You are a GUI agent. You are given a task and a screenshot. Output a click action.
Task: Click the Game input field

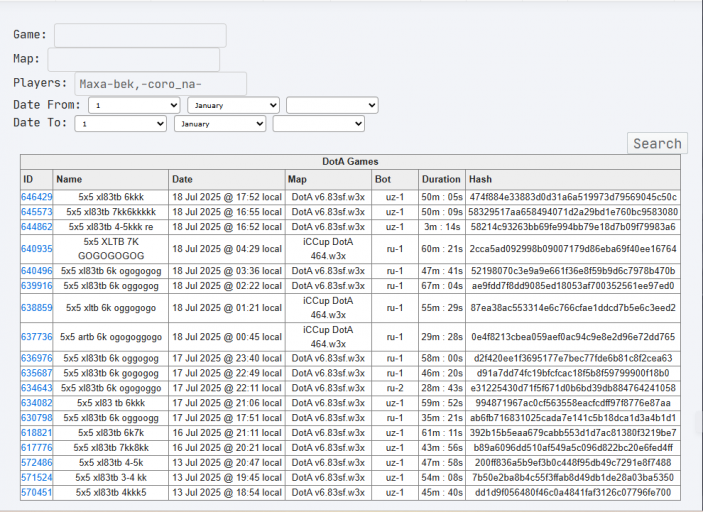[140, 35]
